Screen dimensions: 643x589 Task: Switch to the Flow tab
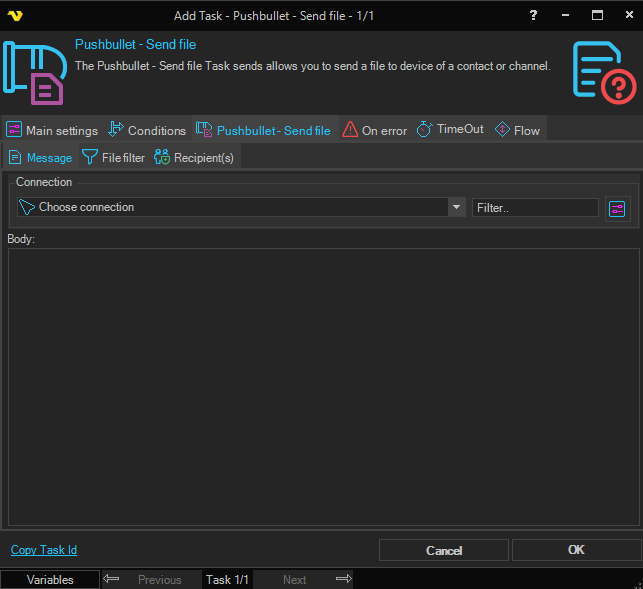[x=517, y=130]
